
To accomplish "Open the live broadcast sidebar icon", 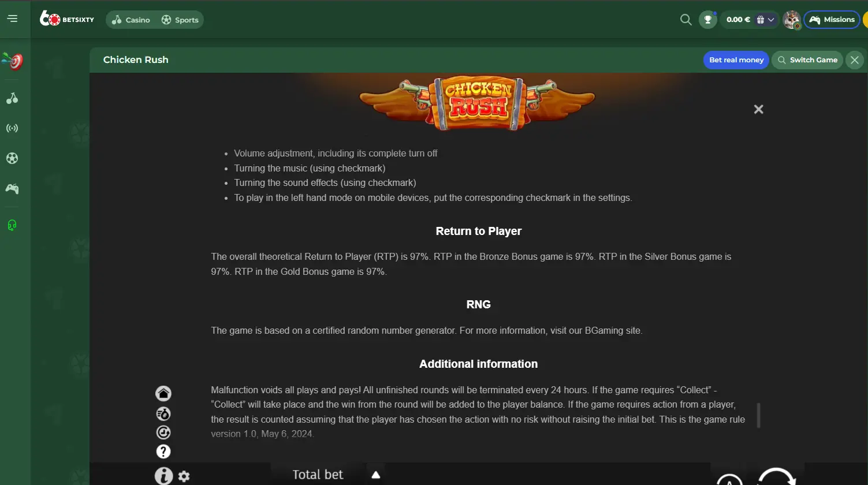I will [x=12, y=128].
